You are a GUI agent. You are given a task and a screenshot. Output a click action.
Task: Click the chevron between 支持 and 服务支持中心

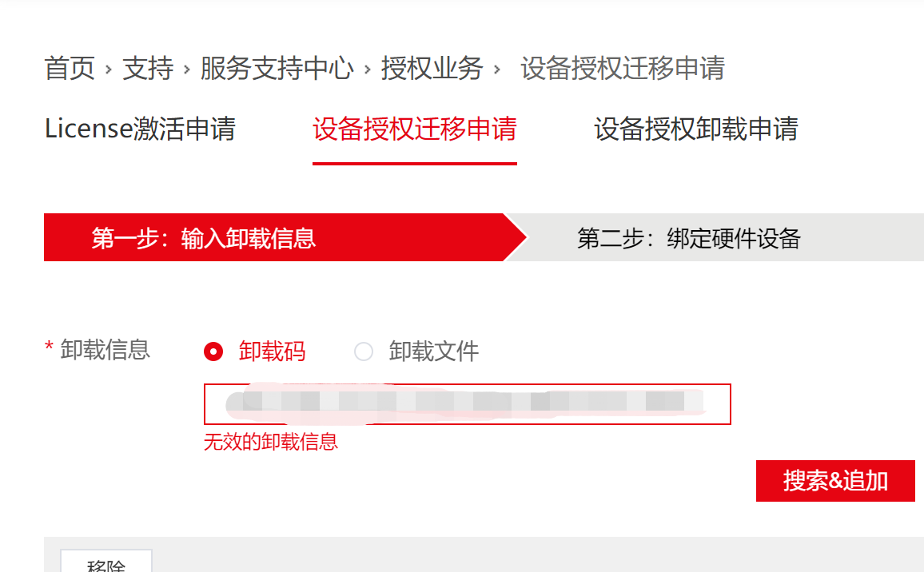click(186, 70)
